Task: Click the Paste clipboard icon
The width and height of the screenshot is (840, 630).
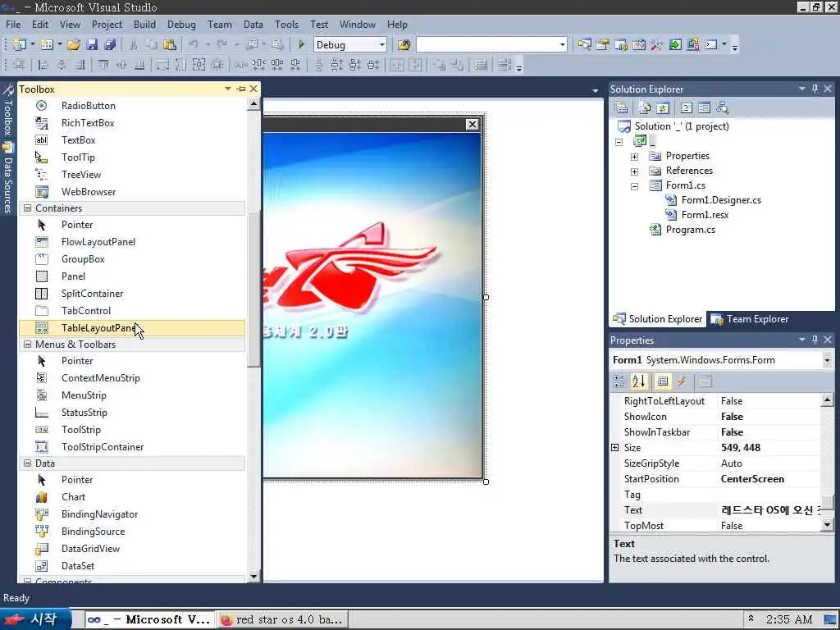Action: (170, 45)
